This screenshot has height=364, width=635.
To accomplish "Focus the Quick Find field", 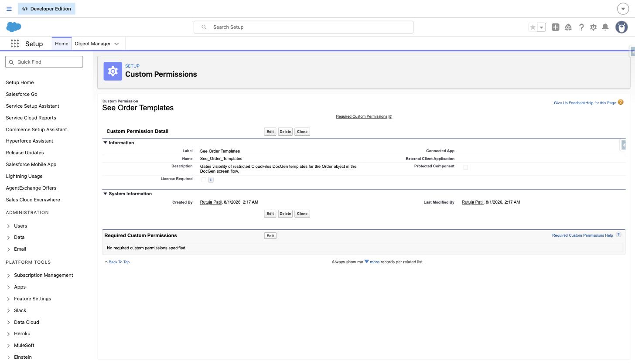I will pyautogui.click(x=44, y=62).
